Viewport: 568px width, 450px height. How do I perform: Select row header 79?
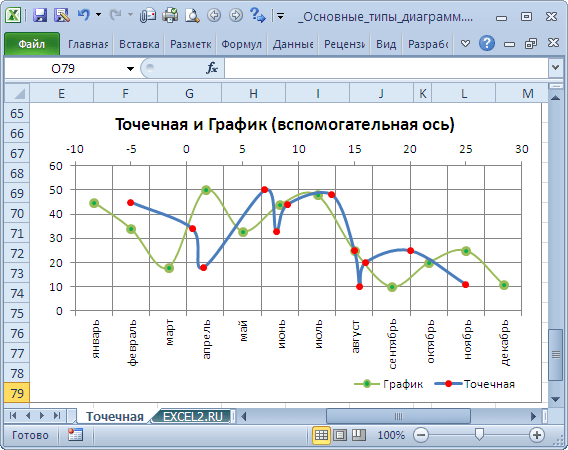17,393
